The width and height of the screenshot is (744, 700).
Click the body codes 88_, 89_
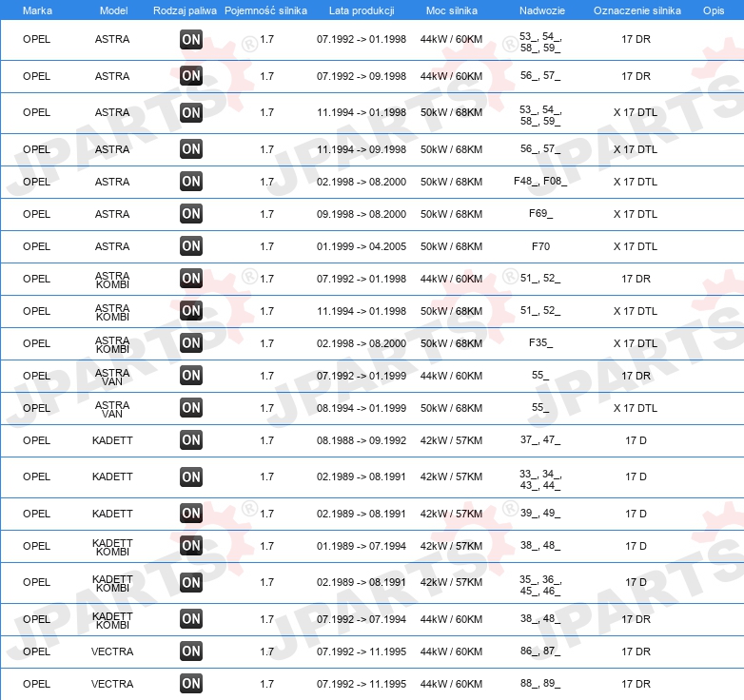pos(540,684)
